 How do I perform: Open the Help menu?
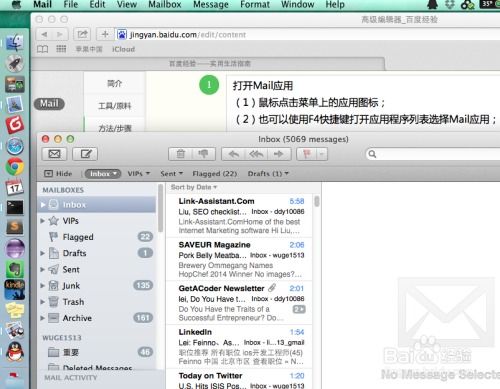(x=335, y=5)
